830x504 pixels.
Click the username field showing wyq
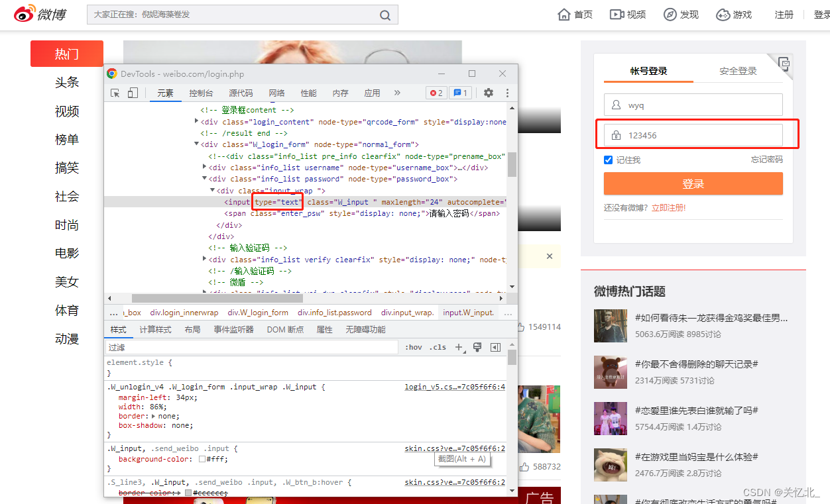(x=693, y=105)
